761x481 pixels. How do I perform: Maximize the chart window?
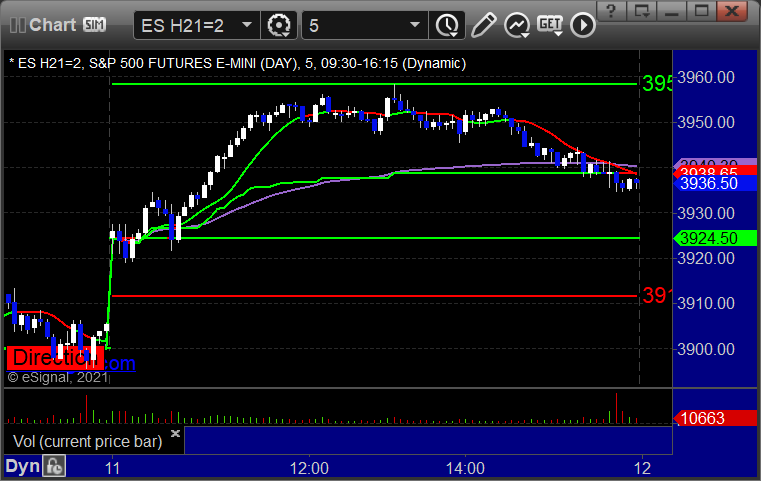701,10
